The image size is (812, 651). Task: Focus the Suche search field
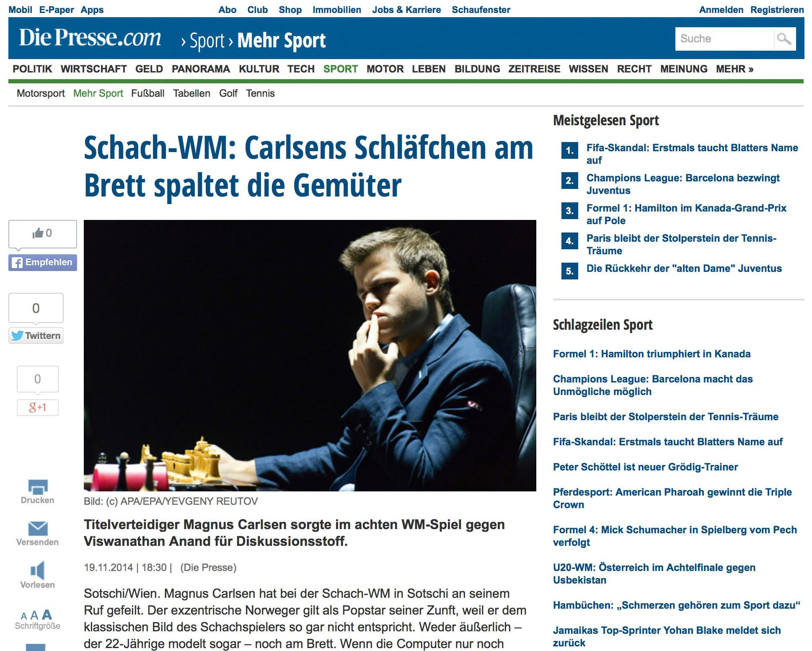[724, 39]
